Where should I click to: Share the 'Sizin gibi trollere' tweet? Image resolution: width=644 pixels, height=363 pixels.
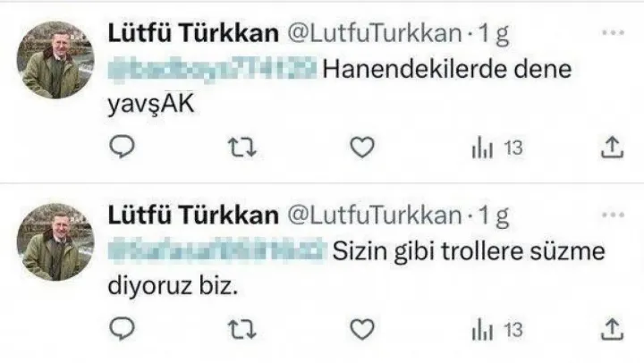(613, 330)
